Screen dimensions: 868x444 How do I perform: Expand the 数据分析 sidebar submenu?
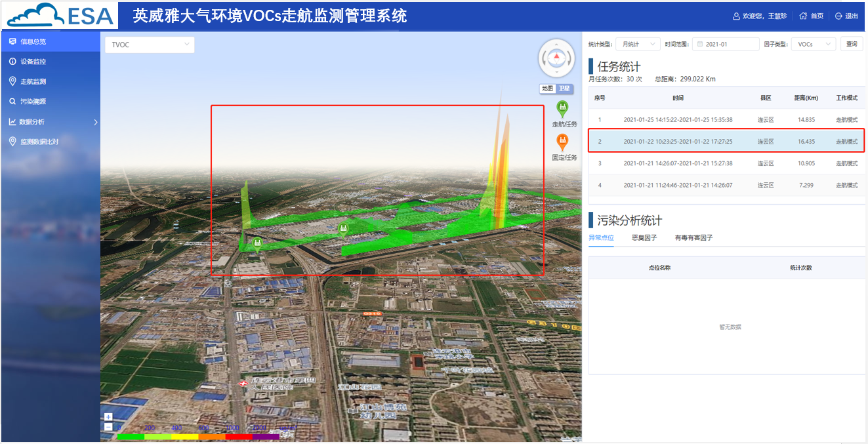tap(96, 122)
